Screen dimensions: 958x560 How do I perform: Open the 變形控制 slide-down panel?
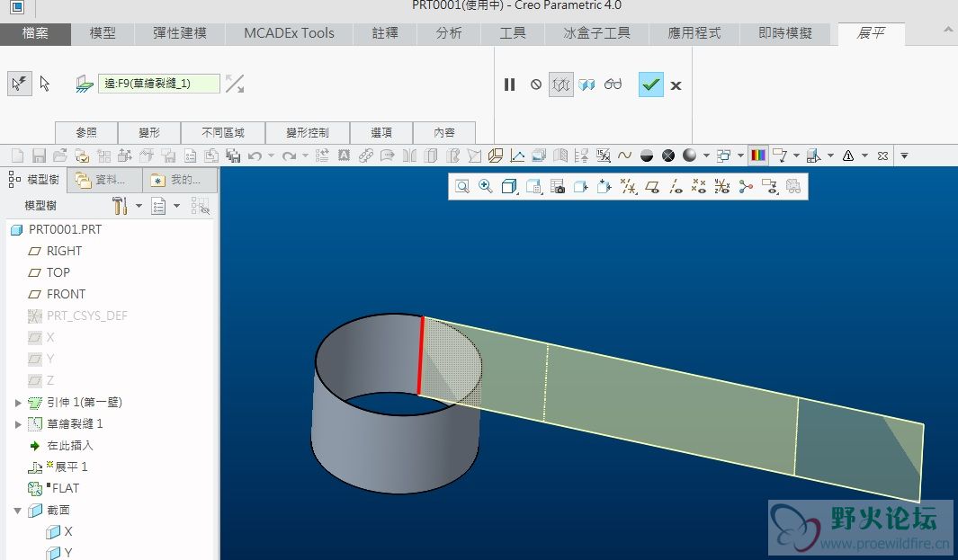coord(308,132)
